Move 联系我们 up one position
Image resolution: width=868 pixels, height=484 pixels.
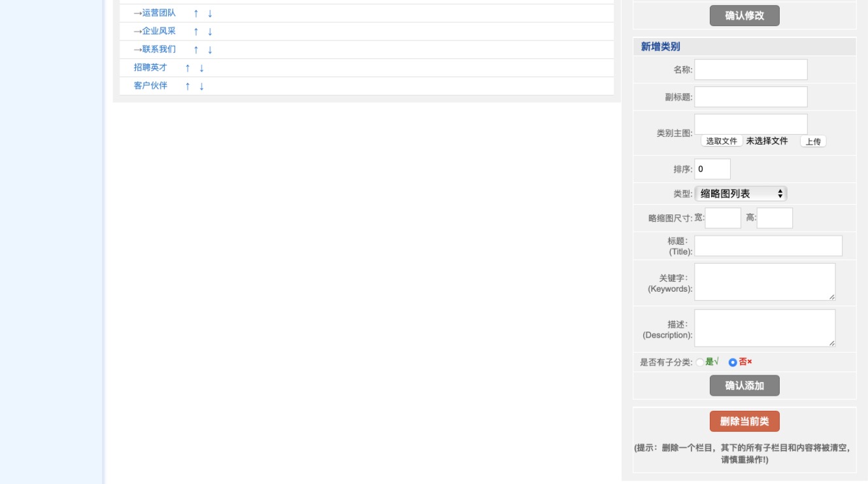[195, 50]
